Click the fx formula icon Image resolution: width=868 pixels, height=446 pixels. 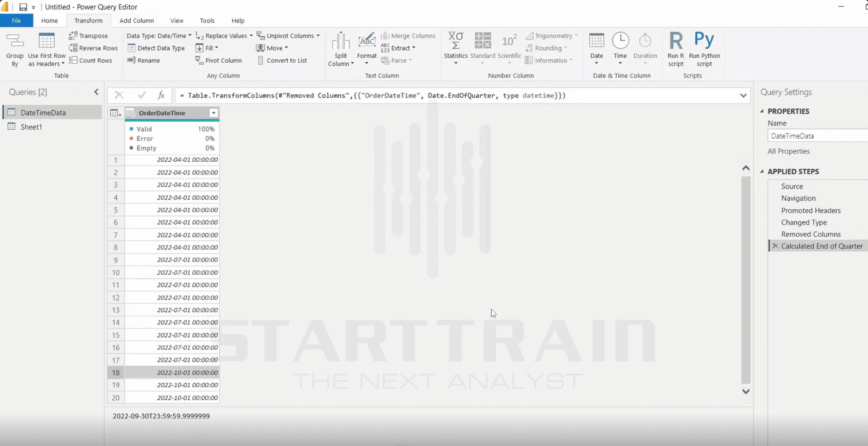[161, 95]
